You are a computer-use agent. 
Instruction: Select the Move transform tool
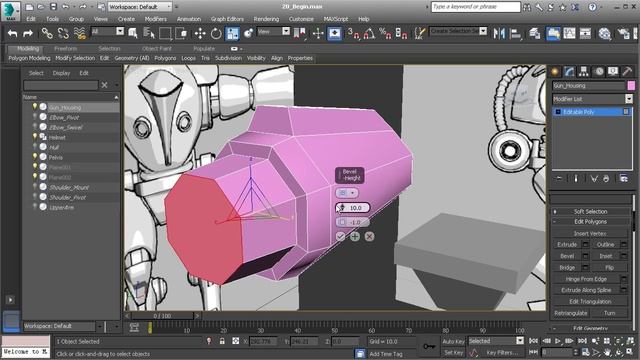click(x=200, y=33)
